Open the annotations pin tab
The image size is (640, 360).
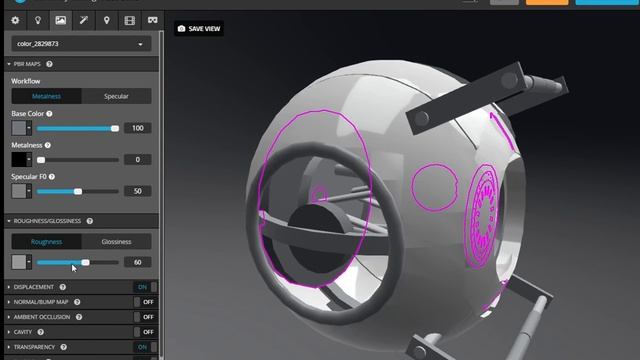107,20
